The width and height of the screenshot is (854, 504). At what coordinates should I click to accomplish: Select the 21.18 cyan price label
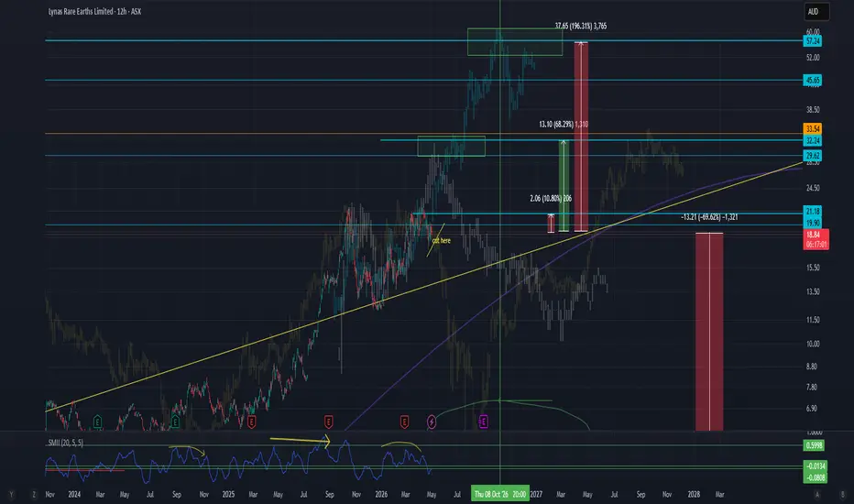pyautogui.click(x=813, y=212)
